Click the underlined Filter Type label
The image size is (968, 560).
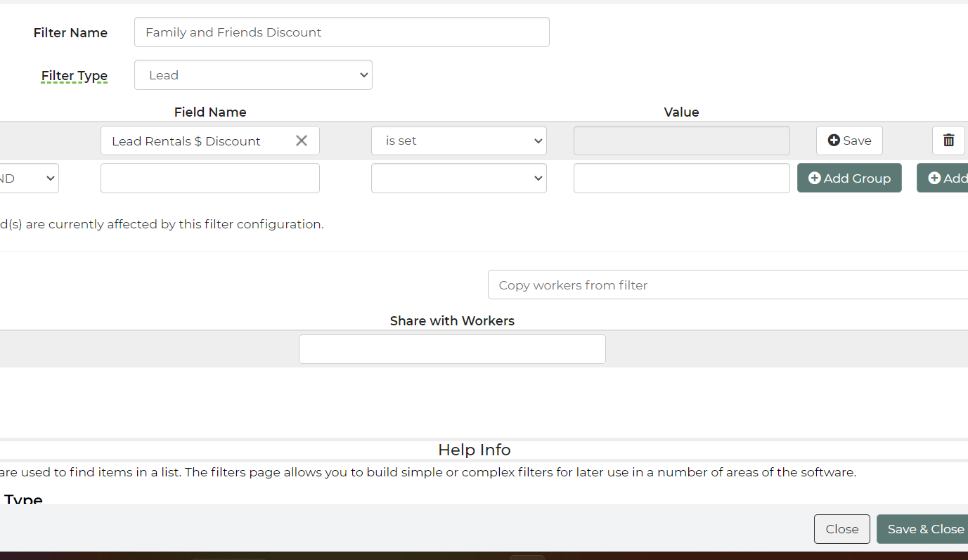pos(75,76)
